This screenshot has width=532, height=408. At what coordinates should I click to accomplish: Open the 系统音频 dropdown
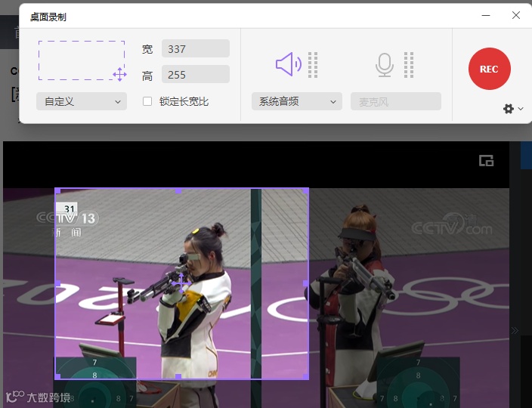tap(297, 101)
